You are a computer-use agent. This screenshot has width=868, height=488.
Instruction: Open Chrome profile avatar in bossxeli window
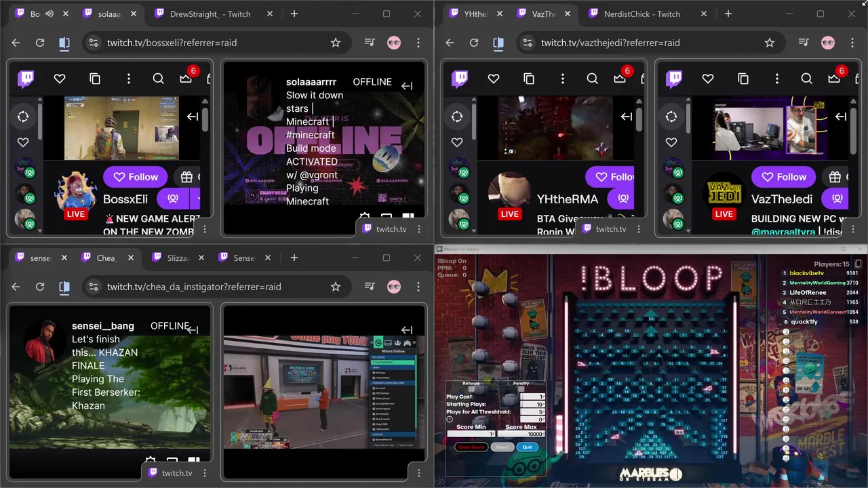(x=394, y=43)
